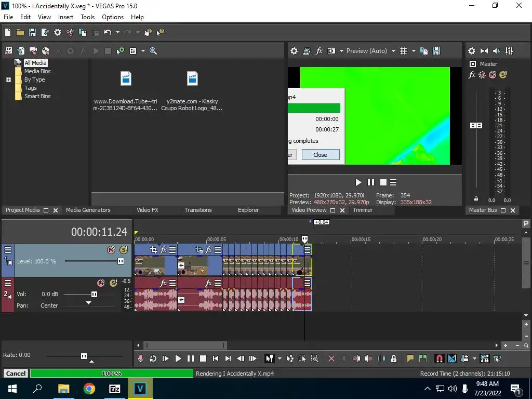The height and width of the screenshot is (399, 532).
Task: Mute audio track 2
Action: [101, 283]
